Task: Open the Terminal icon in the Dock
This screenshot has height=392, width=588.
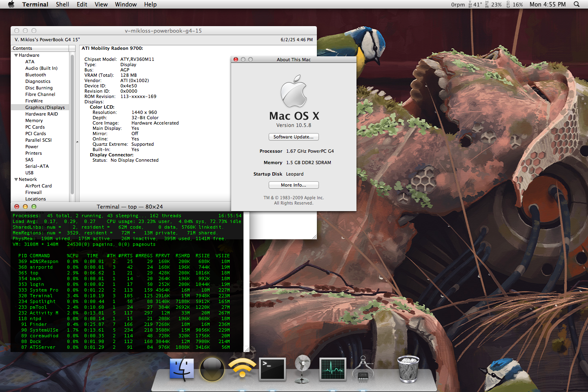Action: coord(272,370)
